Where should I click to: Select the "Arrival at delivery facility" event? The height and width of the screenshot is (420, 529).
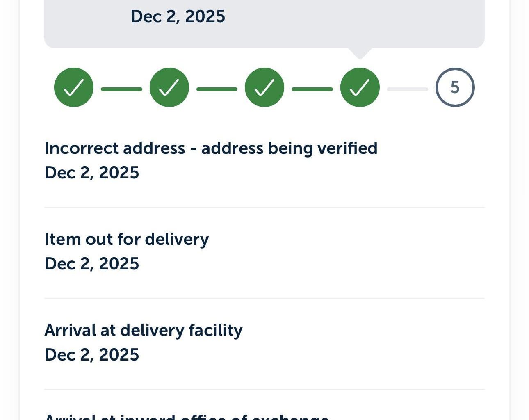144,330
